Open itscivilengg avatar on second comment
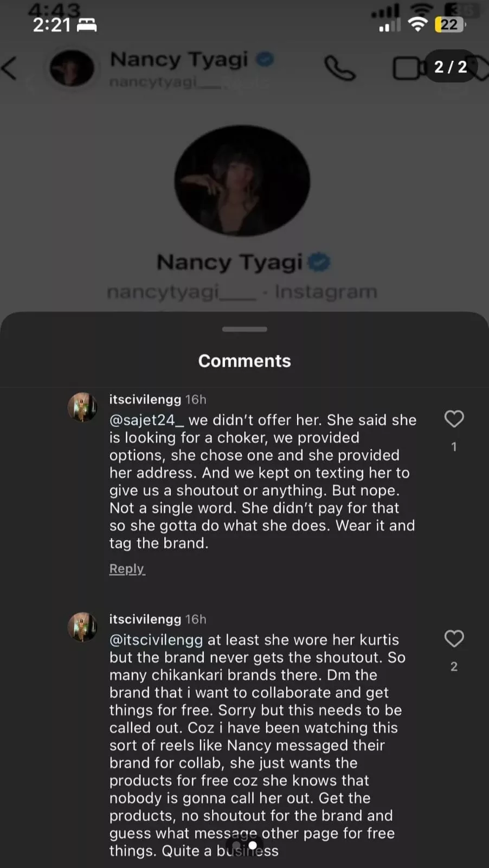This screenshot has height=868, width=489. [x=82, y=627]
